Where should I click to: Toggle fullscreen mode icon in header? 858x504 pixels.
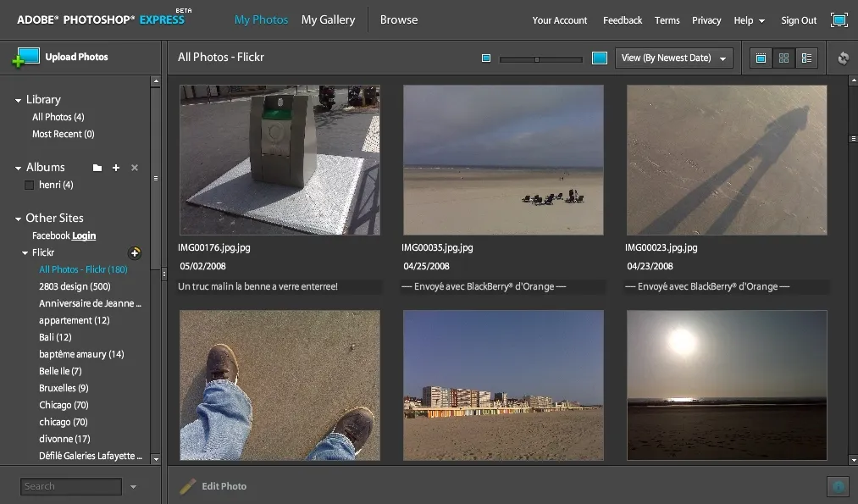(839, 20)
